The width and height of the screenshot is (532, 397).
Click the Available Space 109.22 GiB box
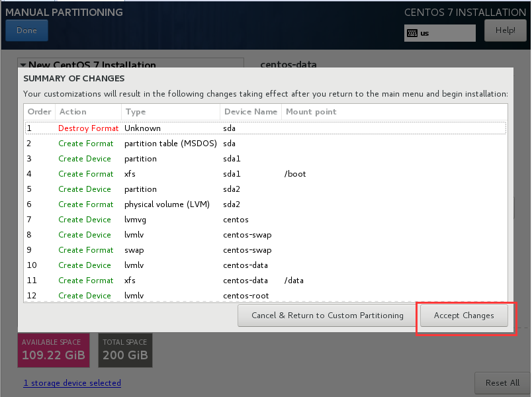tap(54, 350)
